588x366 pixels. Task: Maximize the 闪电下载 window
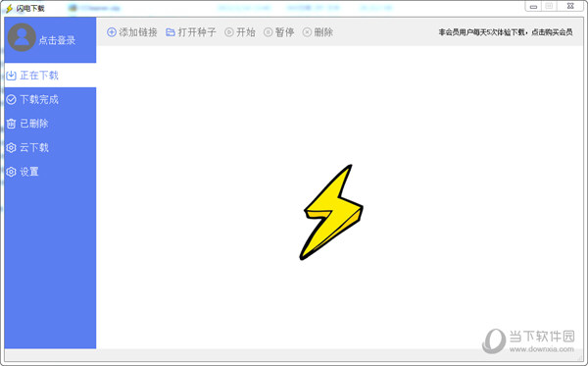pyautogui.click(x=549, y=6)
